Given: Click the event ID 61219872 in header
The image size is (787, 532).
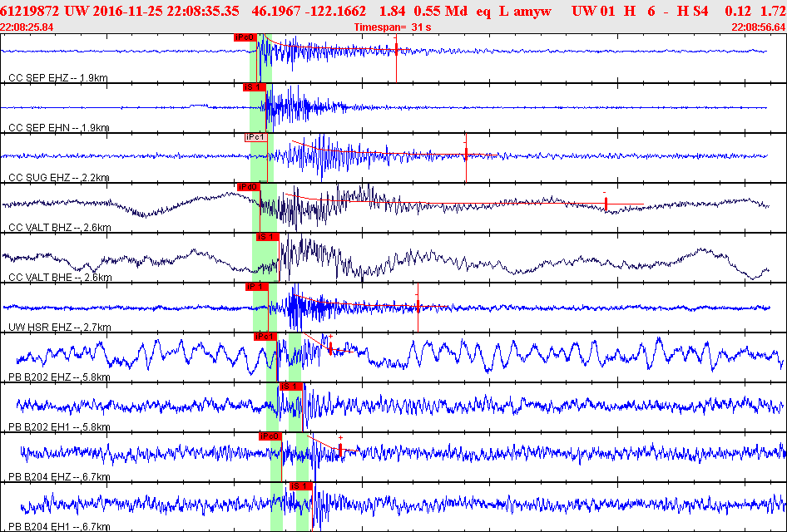Looking at the screenshot, I should coord(30,11).
